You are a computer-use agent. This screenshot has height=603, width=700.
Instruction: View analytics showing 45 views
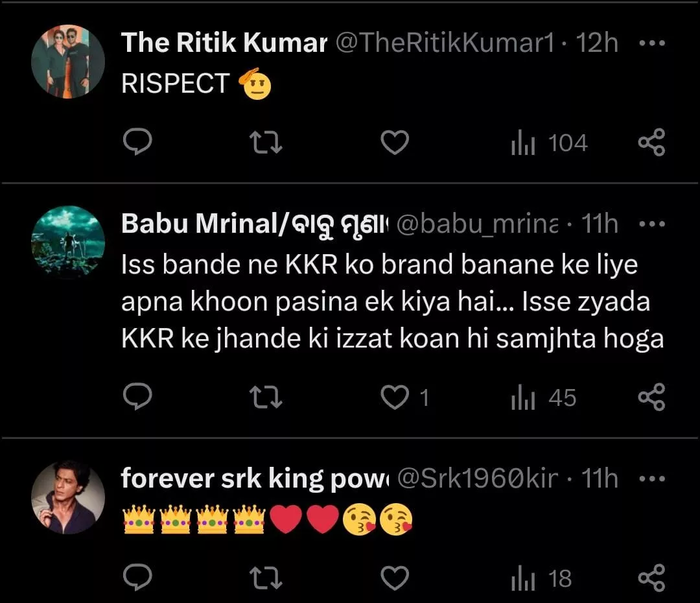pyautogui.click(x=543, y=397)
